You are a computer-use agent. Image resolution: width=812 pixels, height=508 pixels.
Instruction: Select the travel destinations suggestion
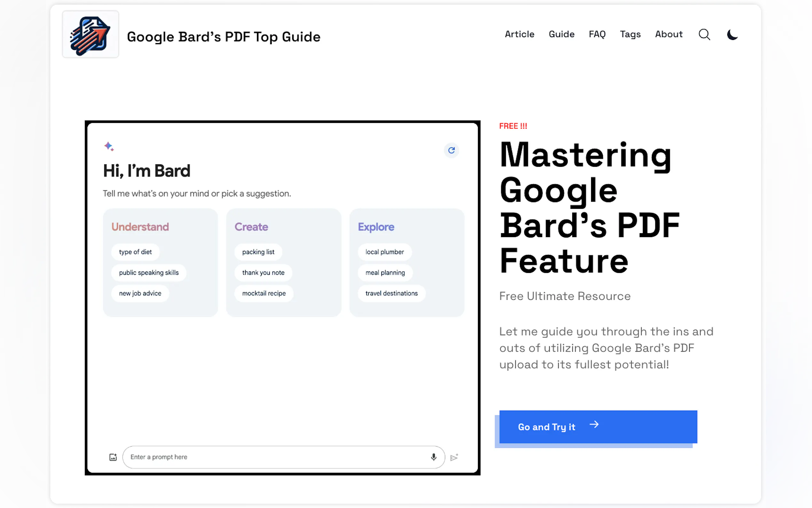pyautogui.click(x=391, y=293)
